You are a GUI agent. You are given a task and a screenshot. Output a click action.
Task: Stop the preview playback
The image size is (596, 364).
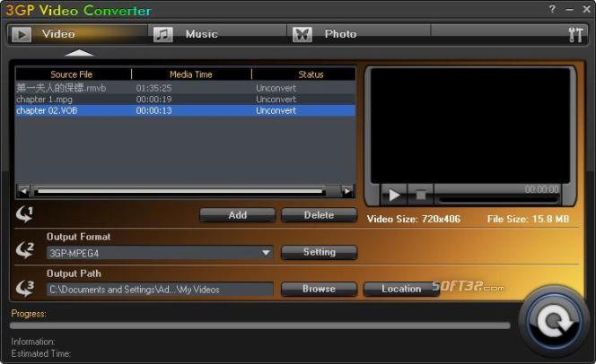(x=421, y=195)
